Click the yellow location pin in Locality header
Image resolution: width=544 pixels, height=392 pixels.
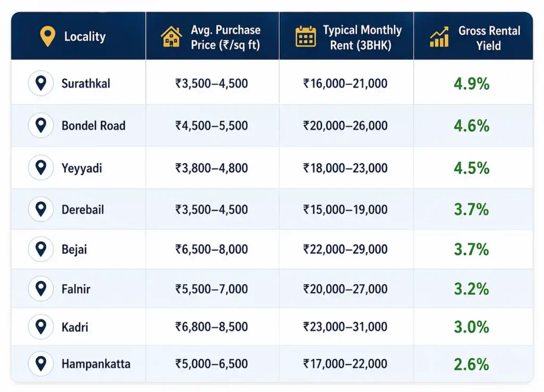[47, 36]
